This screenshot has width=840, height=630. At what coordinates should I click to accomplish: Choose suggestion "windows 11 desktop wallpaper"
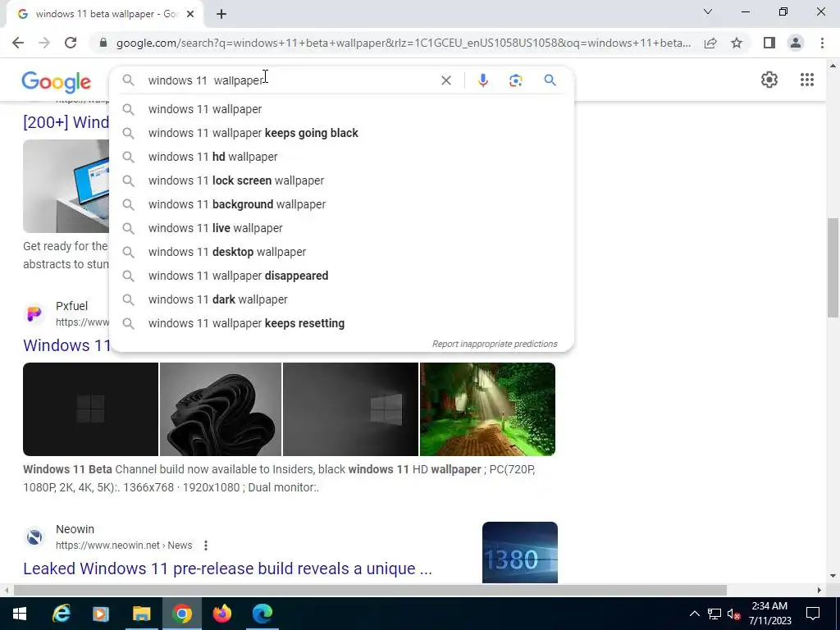341,252
